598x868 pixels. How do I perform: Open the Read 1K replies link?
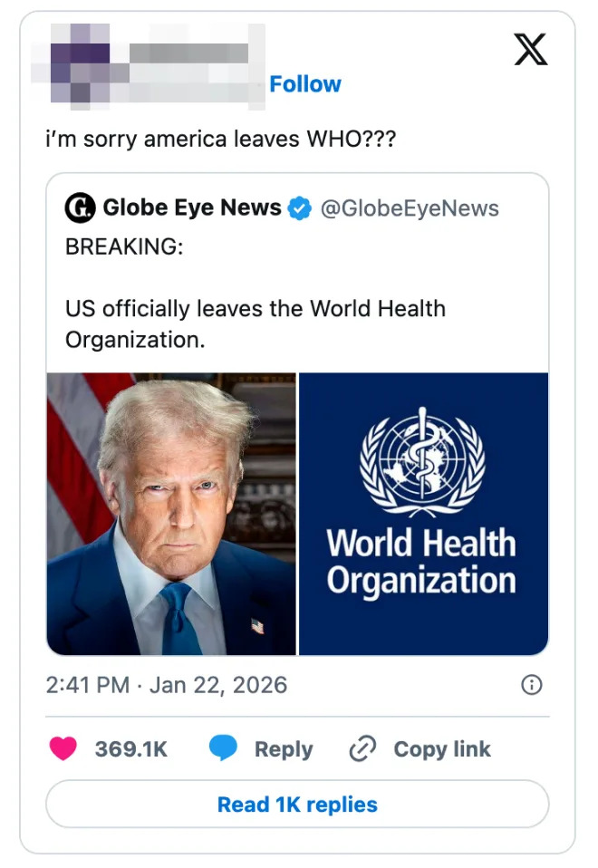click(297, 805)
